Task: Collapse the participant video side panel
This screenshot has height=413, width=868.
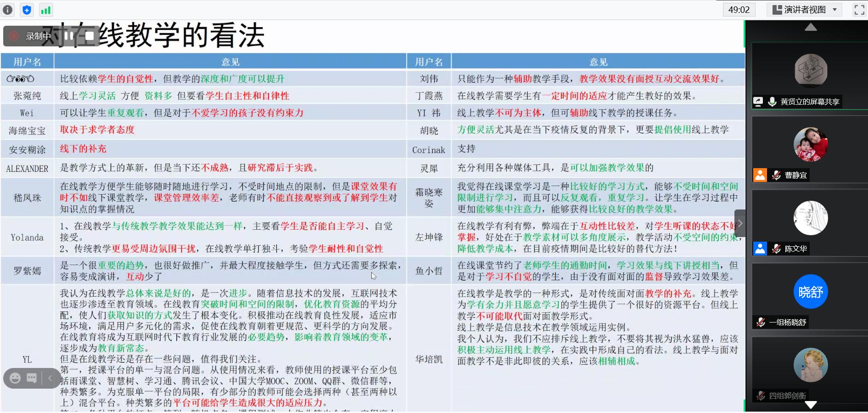Action: (x=739, y=223)
